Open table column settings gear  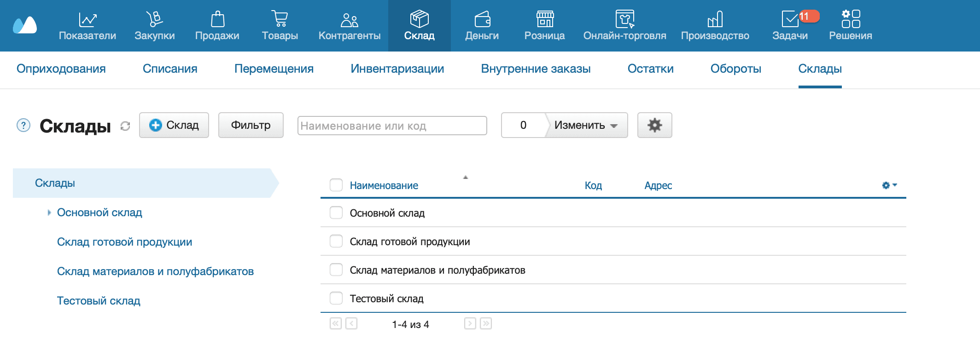(889, 185)
